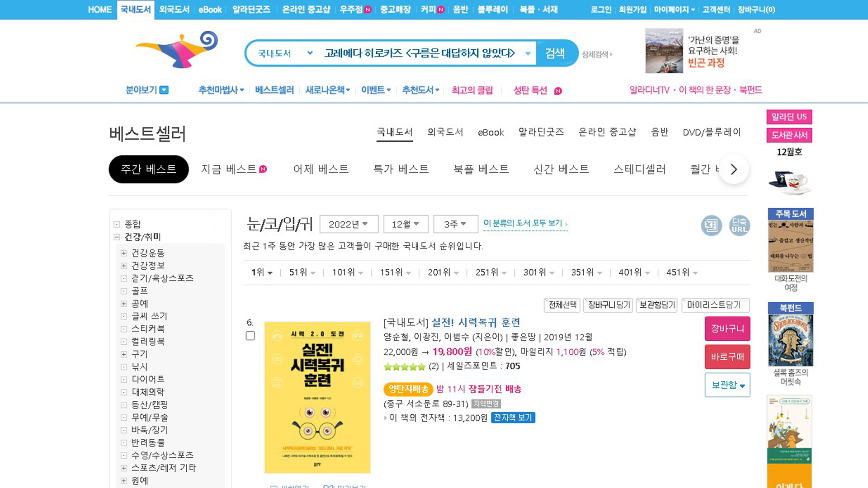This screenshot has width=868, height=488.
Task: Expand the 건강운동 tree category
Action: click(x=124, y=253)
